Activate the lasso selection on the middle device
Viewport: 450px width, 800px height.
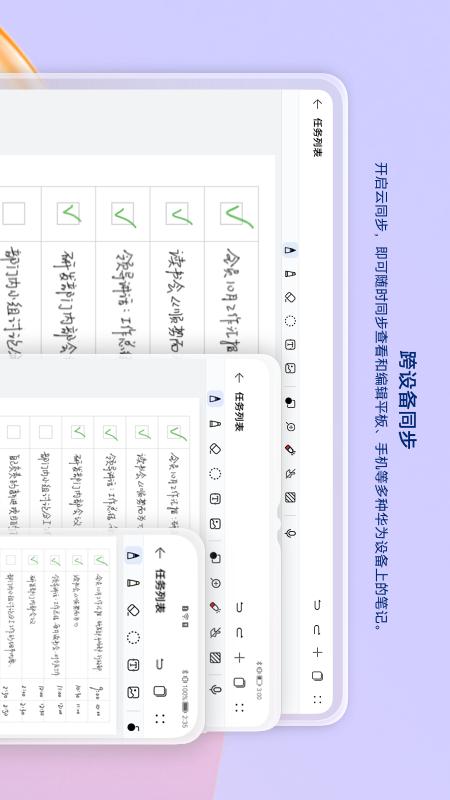[215, 474]
